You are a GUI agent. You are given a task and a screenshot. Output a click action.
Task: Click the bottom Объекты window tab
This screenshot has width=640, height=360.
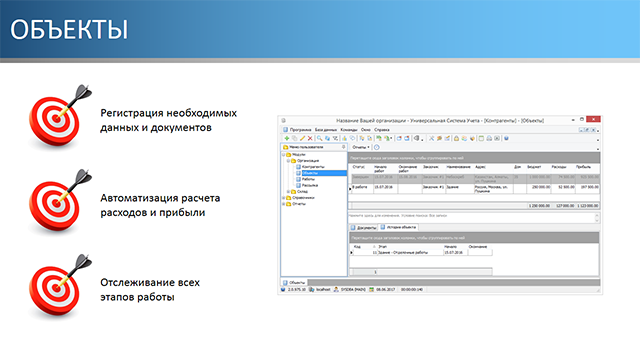pos(294,282)
